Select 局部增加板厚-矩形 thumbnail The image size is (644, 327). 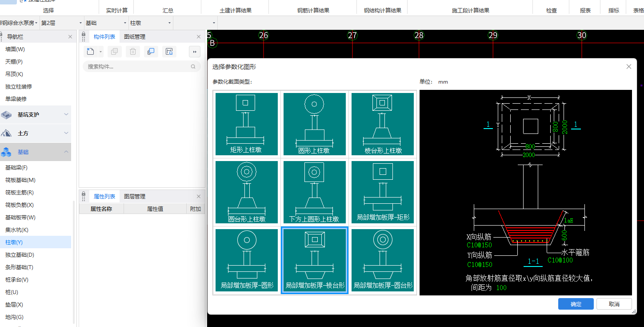(x=382, y=192)
